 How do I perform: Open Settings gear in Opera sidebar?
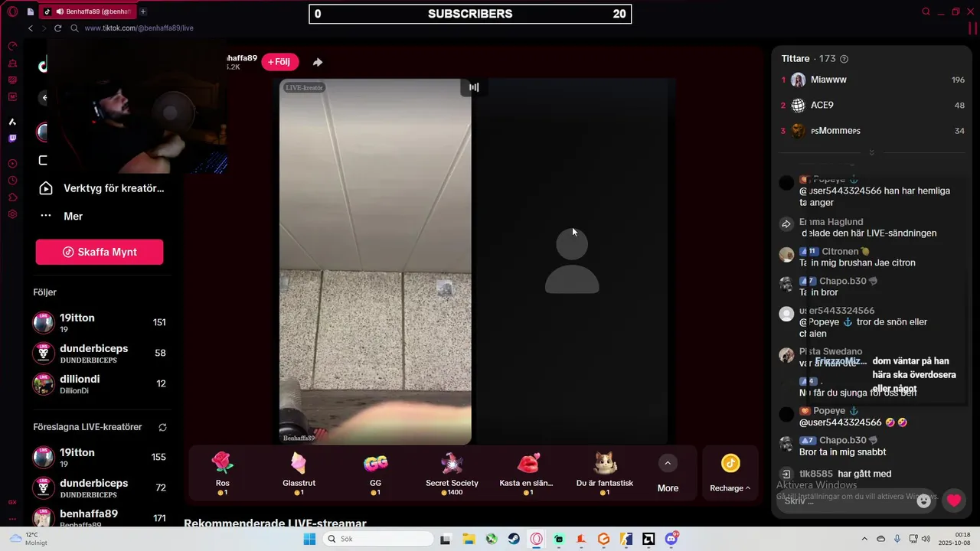12,214
